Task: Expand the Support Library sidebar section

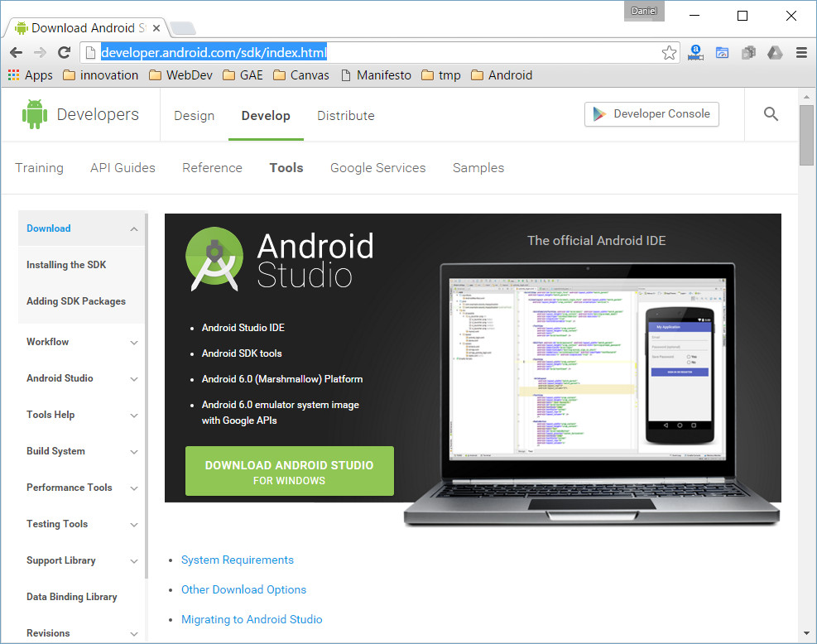Action: click(x=134, y=561)
